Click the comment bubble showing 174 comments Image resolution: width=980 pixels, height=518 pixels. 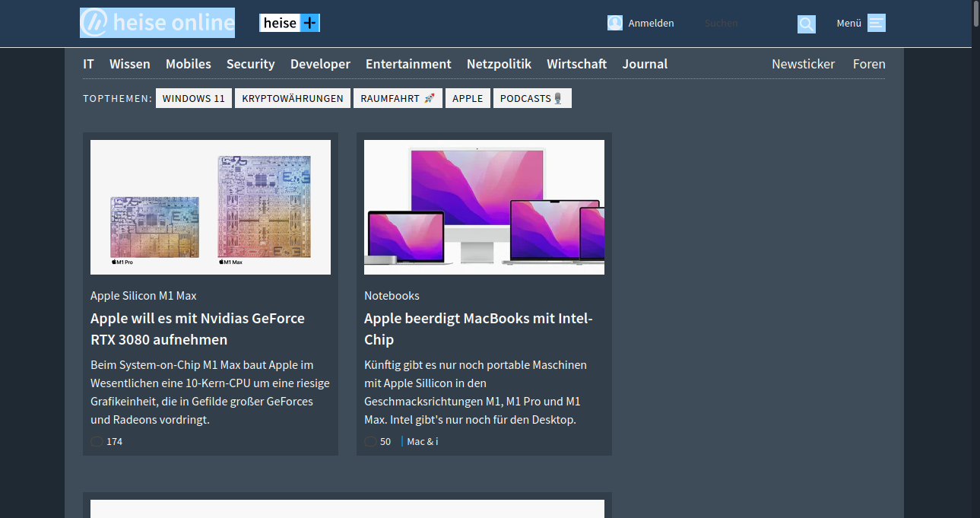coord(97,441)
